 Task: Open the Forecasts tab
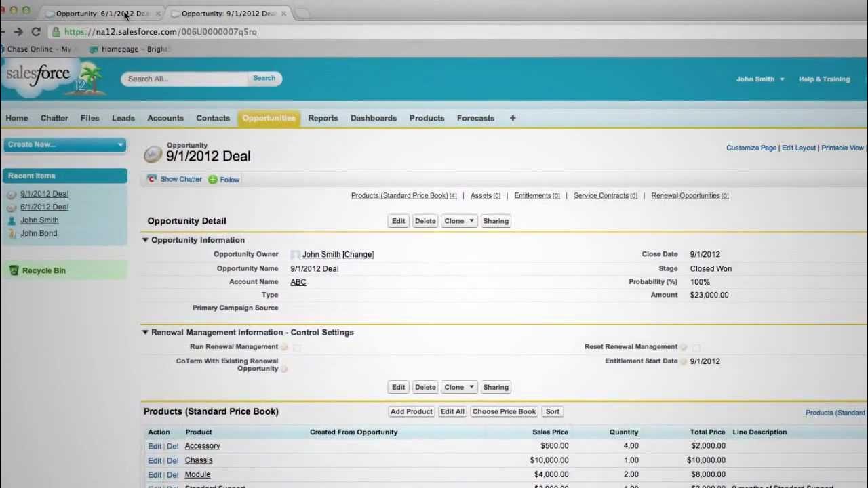point(475,118)
